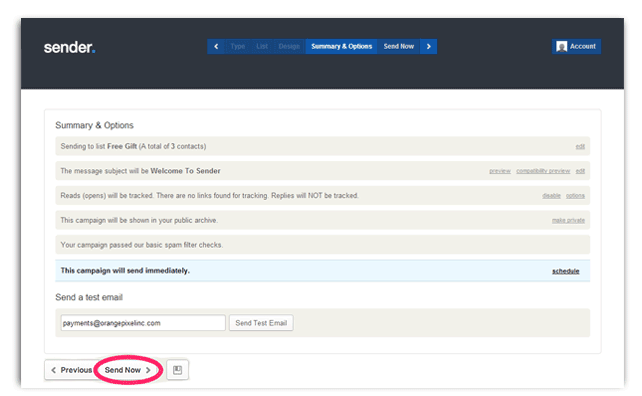Viewport: 642px width, 396px height.
Task: Focus the test email address field
Action: pyautogui.click(x=143, y=323)
